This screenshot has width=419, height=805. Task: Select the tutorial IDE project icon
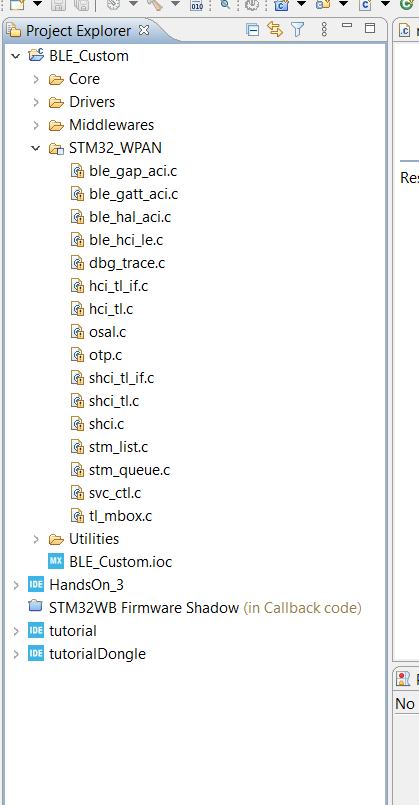36,631
